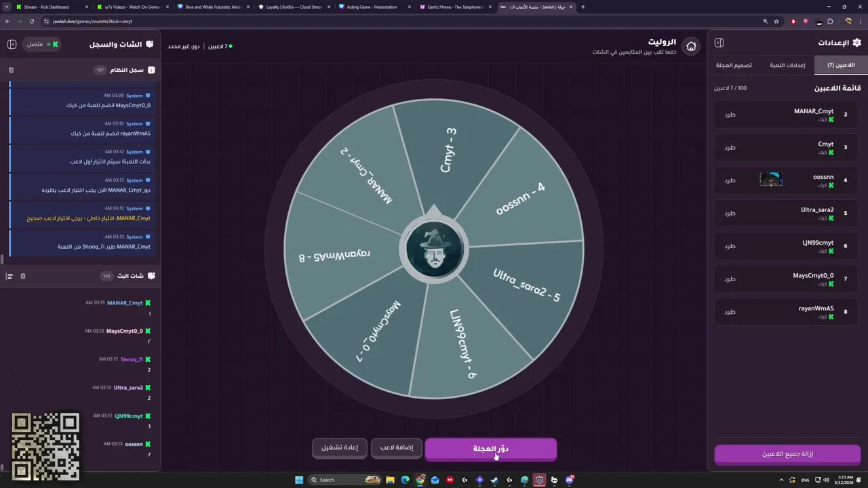Open the Chrome three-dot menu
Screen dimensions: 868x488
[x=860, y=21]
